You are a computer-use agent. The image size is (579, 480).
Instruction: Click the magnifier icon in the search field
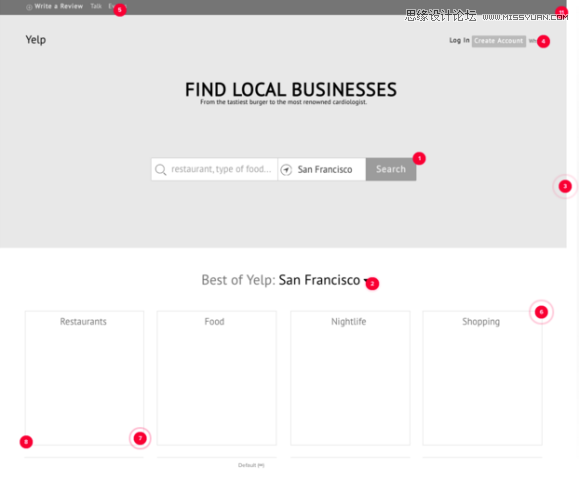[x=160, y=169]
